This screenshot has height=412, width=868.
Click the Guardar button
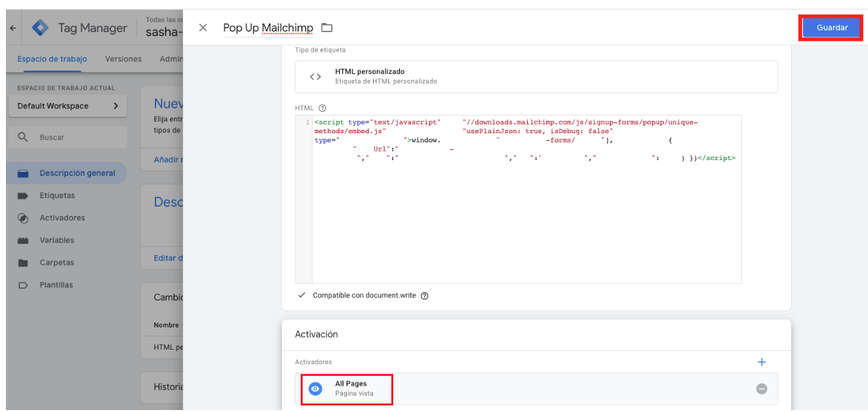coord(832,28)
